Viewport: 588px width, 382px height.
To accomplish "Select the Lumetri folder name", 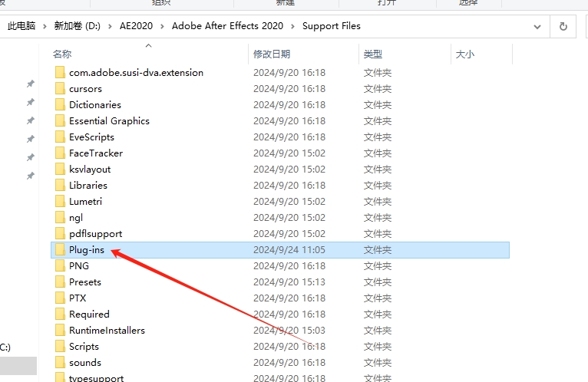I will (x=85, y=202).
